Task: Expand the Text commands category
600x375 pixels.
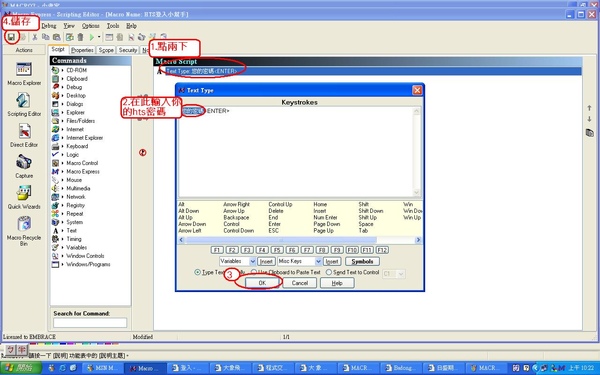Action: tap(62, 230)
